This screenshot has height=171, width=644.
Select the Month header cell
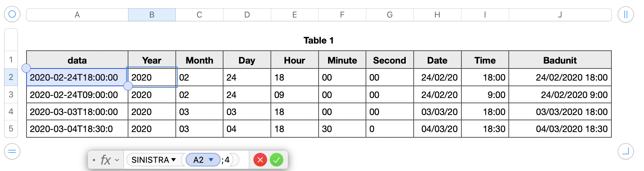click(x=199, y=61)
